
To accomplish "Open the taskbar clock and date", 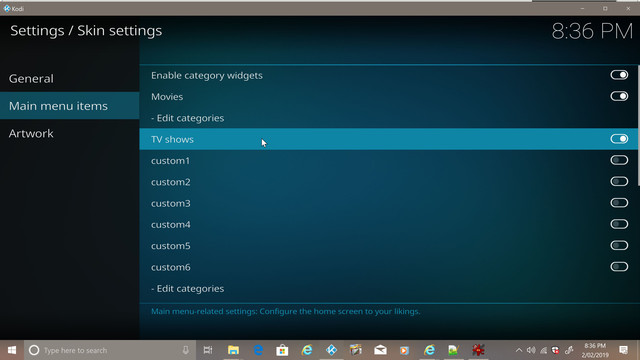I will click(x=595, y=351).
